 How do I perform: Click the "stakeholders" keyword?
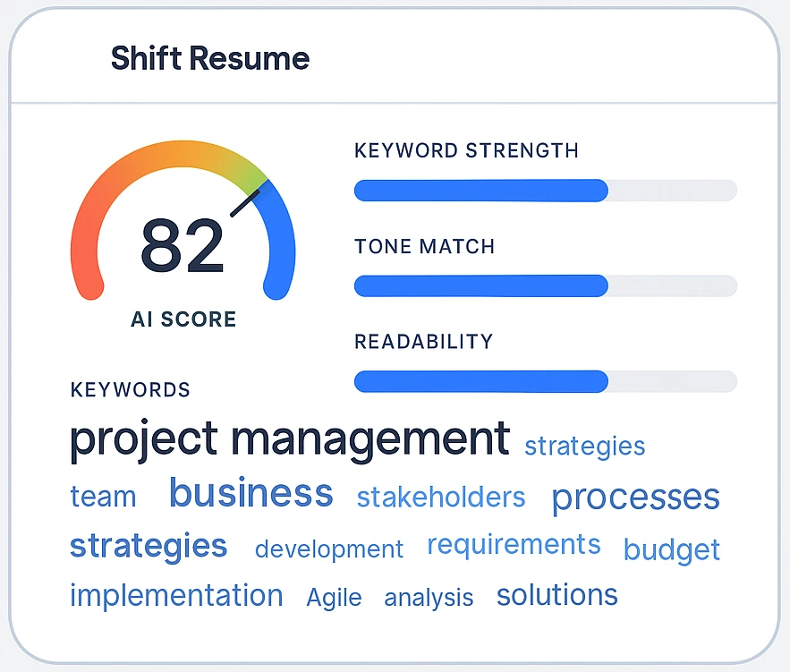point(441,498)
